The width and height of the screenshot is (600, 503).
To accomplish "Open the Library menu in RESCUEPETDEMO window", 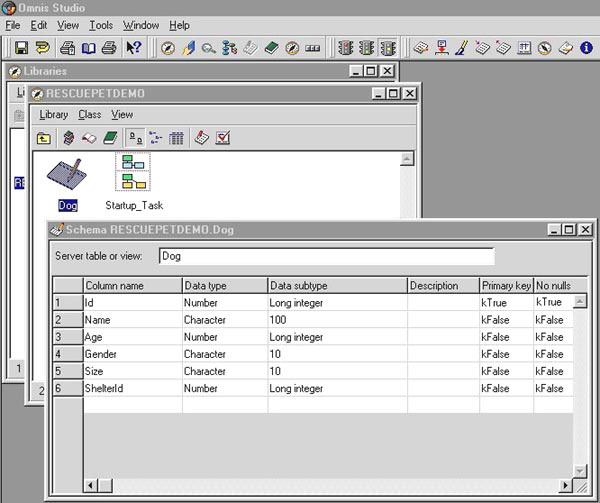I will (x=54, y=114).
